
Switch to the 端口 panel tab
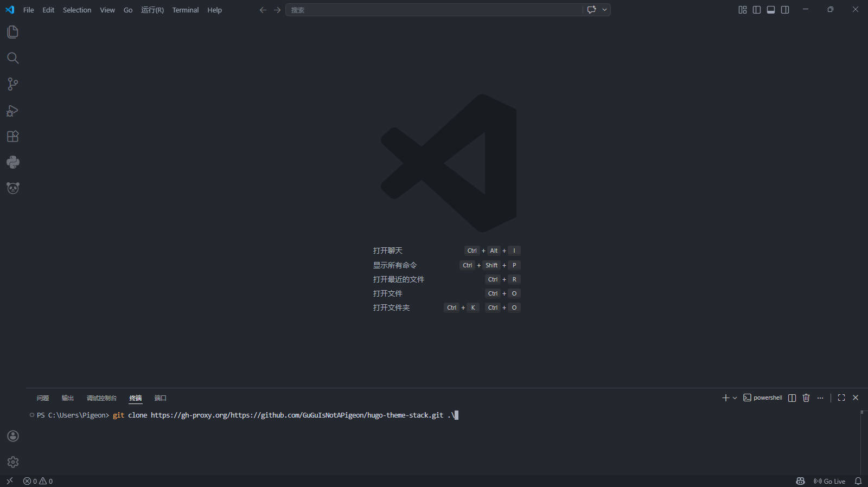coord(161,398)
